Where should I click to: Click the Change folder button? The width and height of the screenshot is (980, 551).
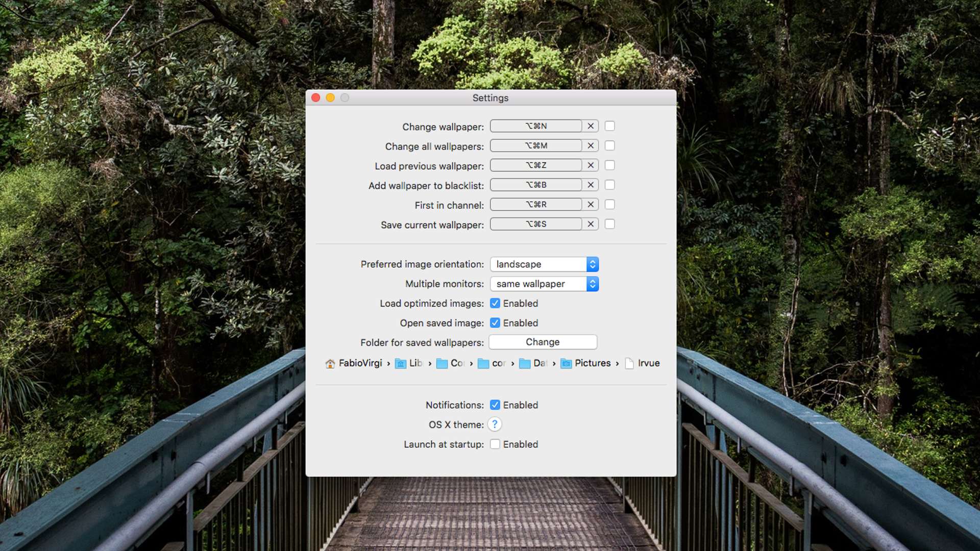click(543, 342)
